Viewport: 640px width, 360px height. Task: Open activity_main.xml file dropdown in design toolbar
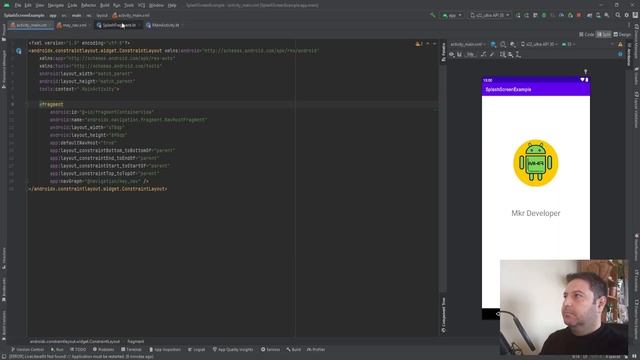pyautogui.click(x=468, y=44)
